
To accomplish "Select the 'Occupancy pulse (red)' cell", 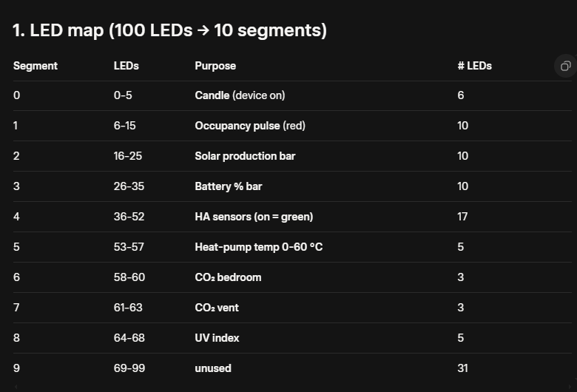I will point(250,126).
